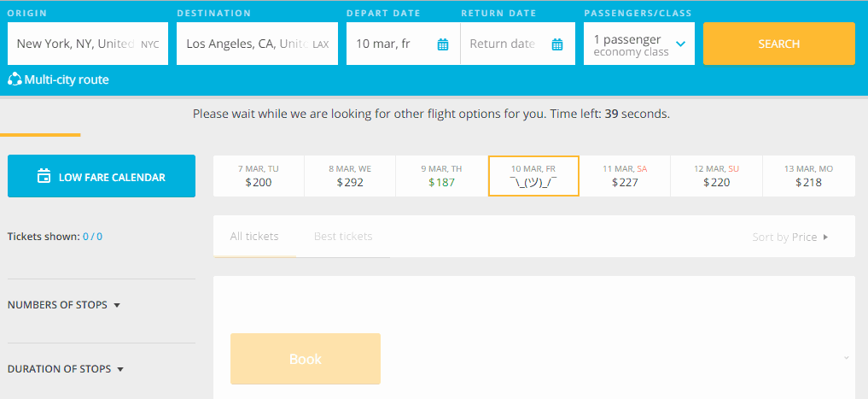Expand the Numbers of Stops filter
This screenshot has height=399, width=868.
coord(64,305)
